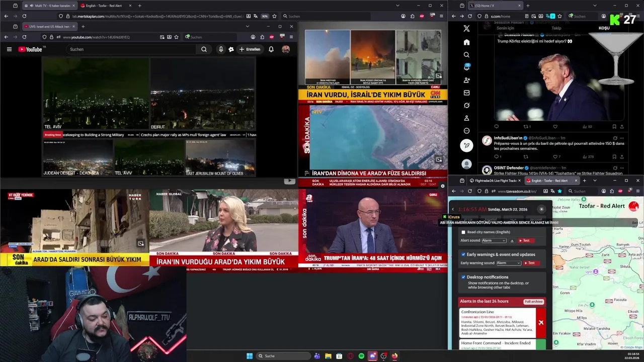Bookmark the Multi TV page star icon

pyautogui.click(x=273, y=16)
